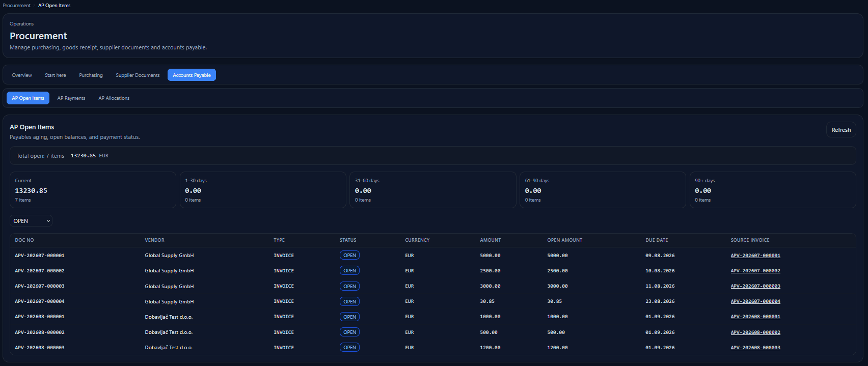Click due date 09.08.2026
The height and width of the screenshot is (366, 868).
click(660, 256)
